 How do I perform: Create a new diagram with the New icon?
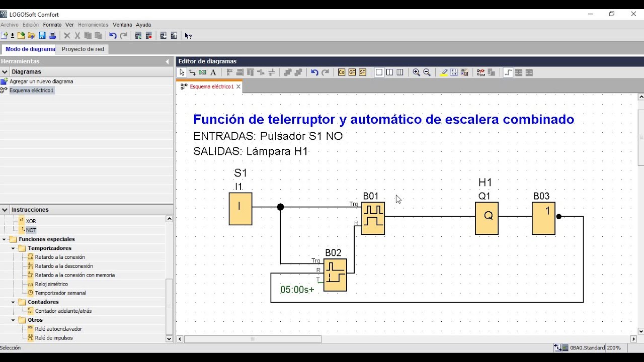point(5,36)
